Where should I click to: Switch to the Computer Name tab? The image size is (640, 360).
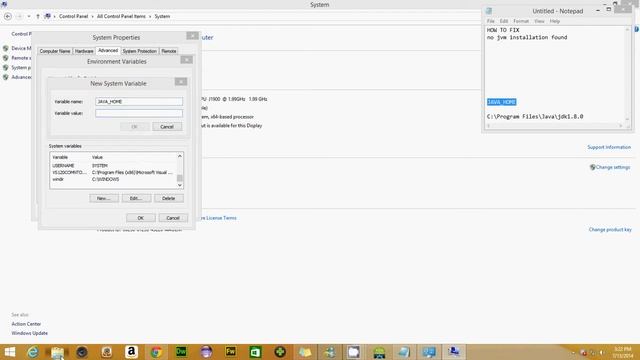point(55,51)
